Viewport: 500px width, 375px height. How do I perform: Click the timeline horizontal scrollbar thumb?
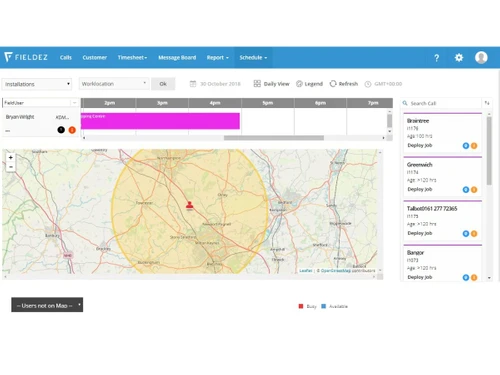tap(274, 138)
